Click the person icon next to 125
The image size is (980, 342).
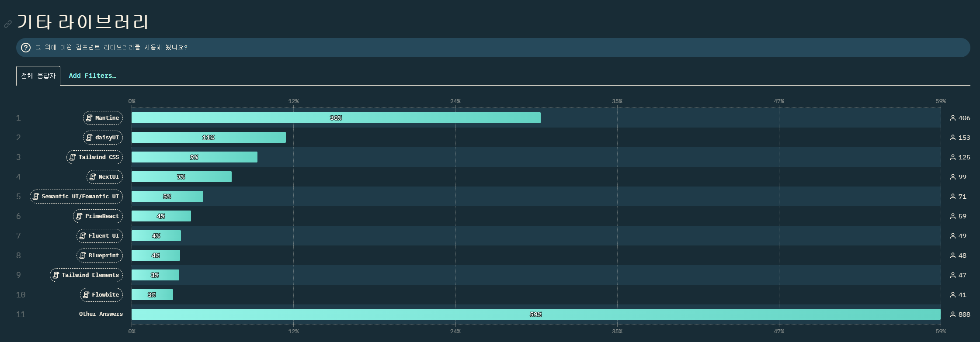(953, 157)
